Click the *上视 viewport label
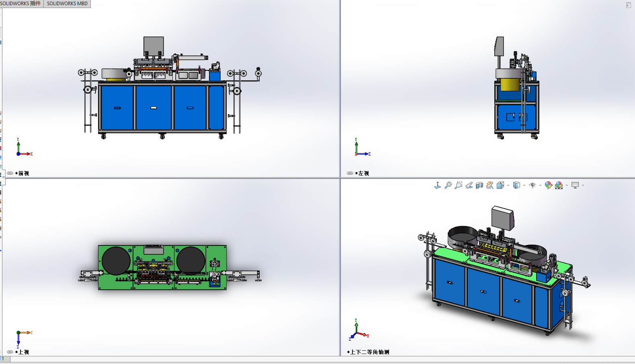This screenshot has width=635, height=364. click(22, 352)
